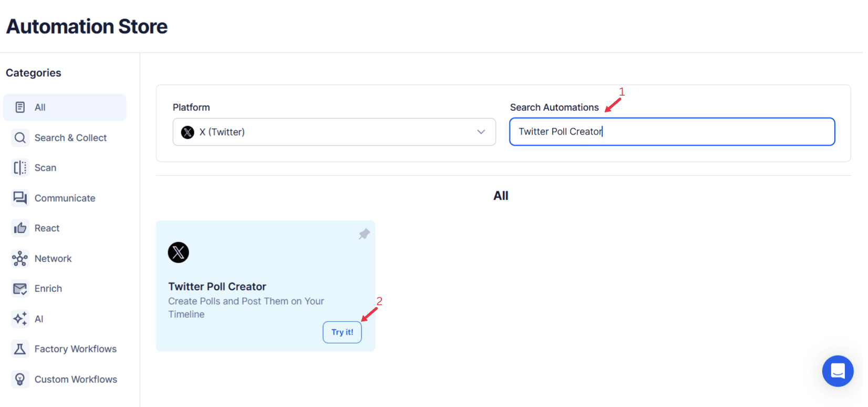This screenshot has width=868, height=407.
Task: Click Try it! on Twitter Poll Creator
Action: [342, 332]
